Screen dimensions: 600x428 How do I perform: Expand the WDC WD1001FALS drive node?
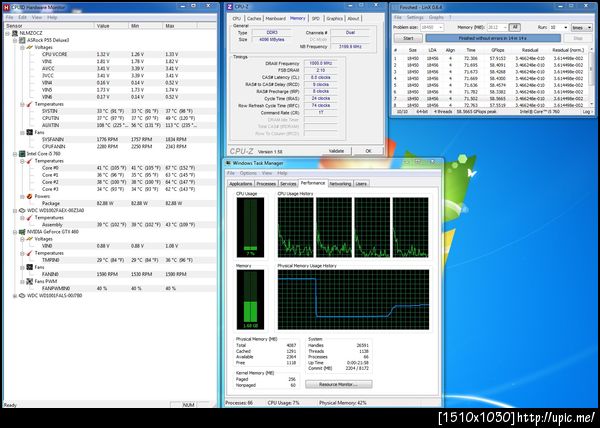[15, 296]
